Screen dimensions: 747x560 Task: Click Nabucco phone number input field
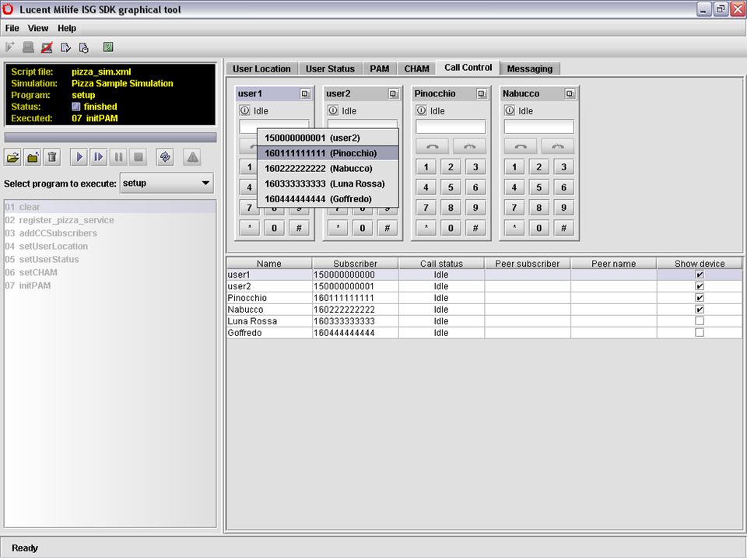(538, 127)
